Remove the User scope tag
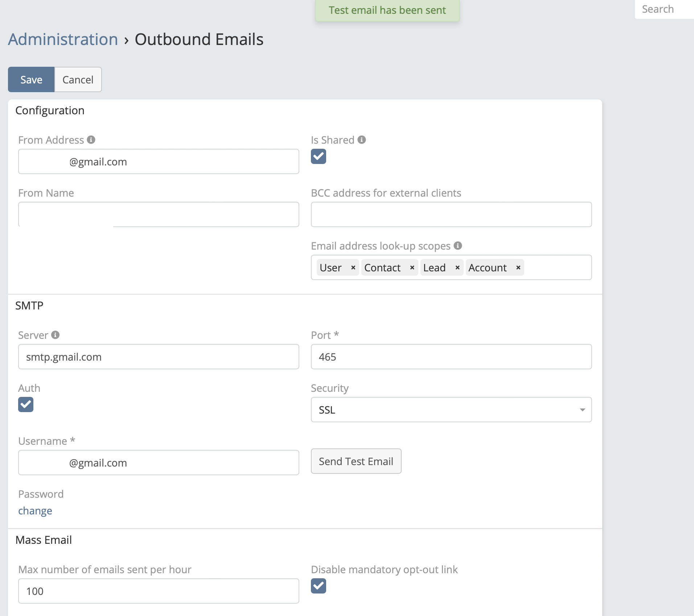 click(353, 268)
